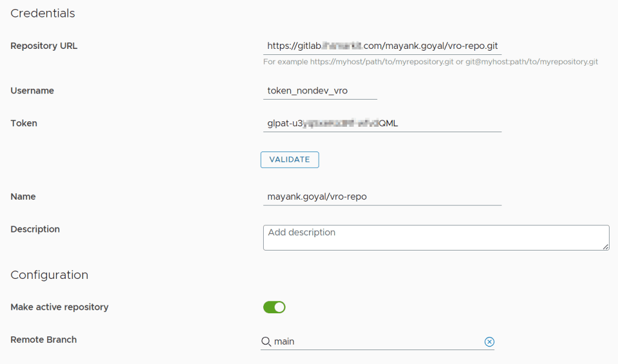
Task: Click the Repository URL label
Action: 44,46
